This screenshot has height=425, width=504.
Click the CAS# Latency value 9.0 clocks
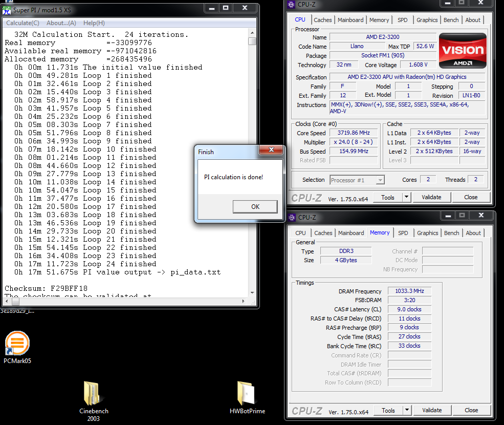409,309
